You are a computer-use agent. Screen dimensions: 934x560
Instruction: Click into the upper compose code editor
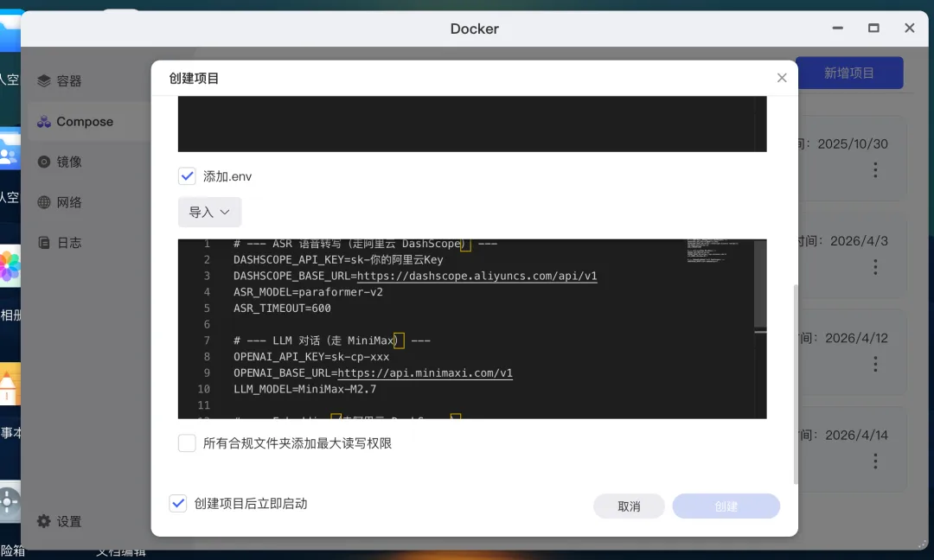tap(472, 124)
